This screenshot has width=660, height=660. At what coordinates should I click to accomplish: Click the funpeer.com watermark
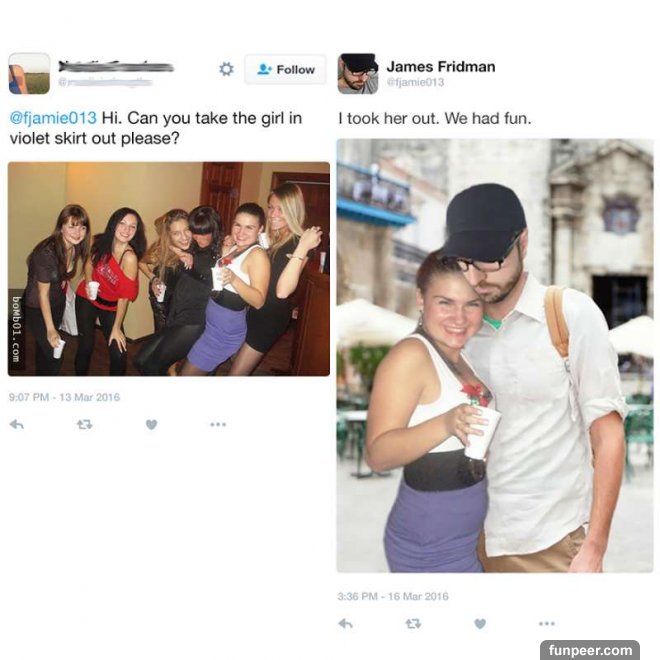(590, 650)
